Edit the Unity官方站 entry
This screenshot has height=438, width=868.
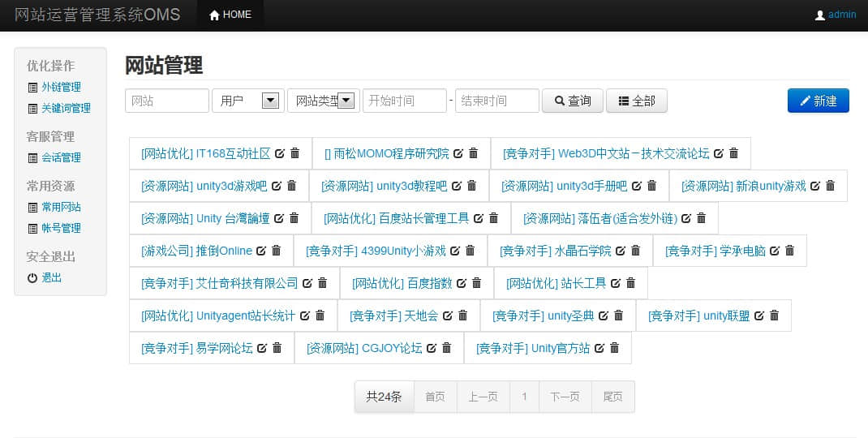point(599,348)
